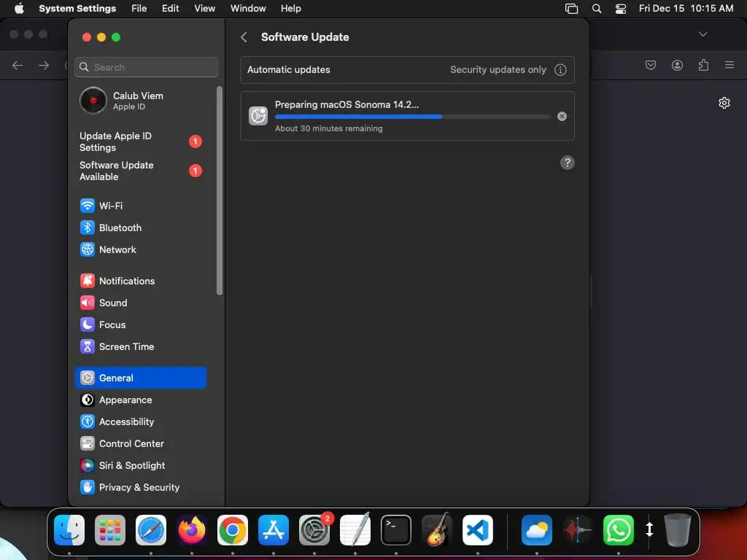
Task: Open Visual Studio Code from Dock
Action: click(x=478, y=530)
